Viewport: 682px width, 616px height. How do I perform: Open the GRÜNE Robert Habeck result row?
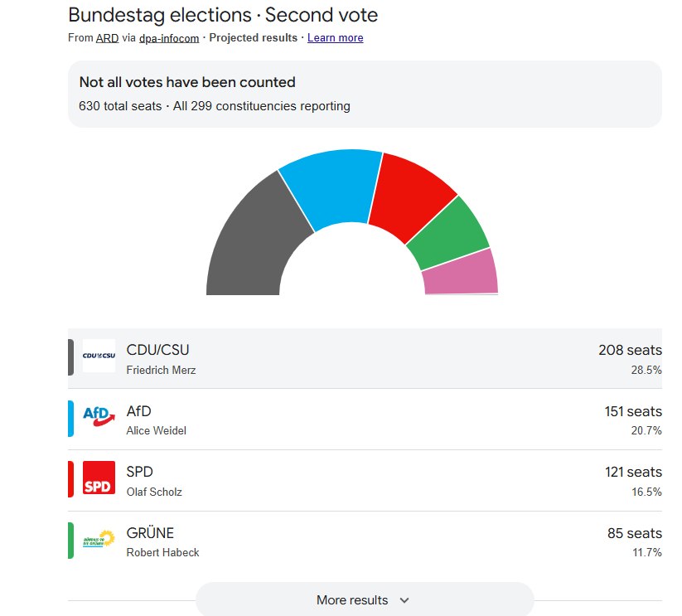(365, 542)
